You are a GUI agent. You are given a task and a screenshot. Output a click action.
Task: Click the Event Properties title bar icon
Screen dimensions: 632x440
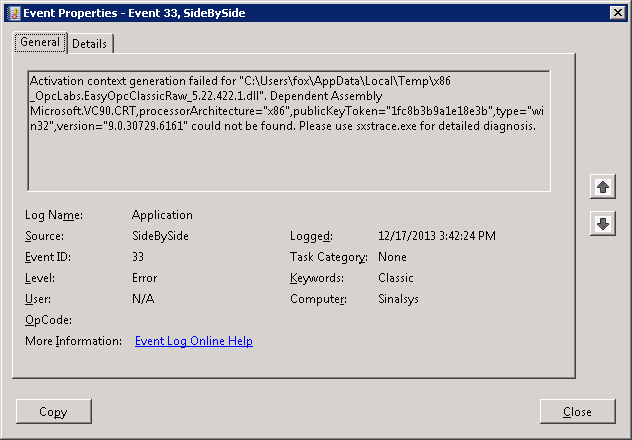coord(12,12)
